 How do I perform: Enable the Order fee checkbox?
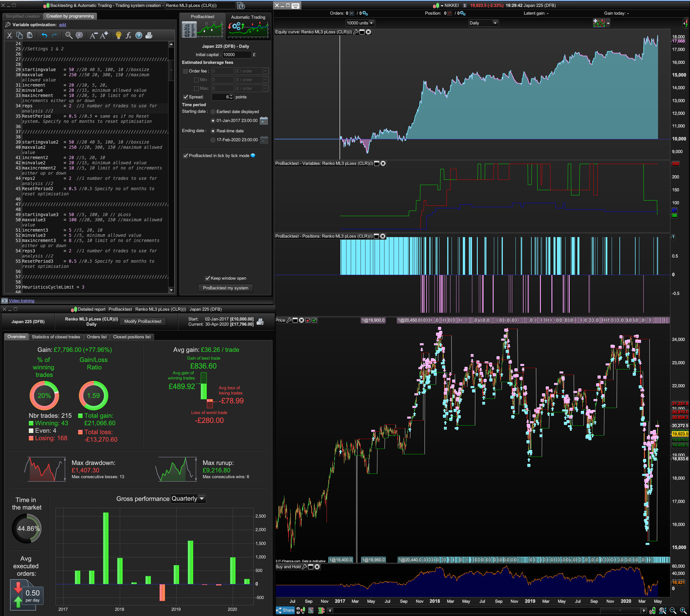pos(185,71)
